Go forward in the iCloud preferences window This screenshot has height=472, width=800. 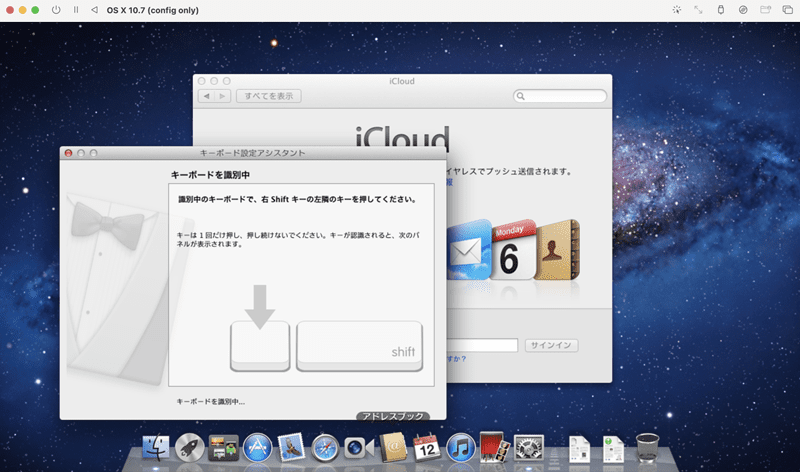[x=222, y=96]
